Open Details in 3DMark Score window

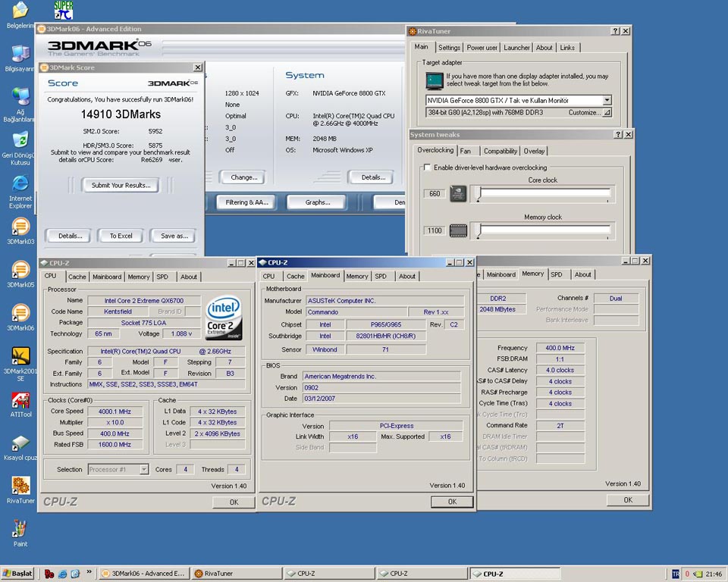click(x=70, y=236)
